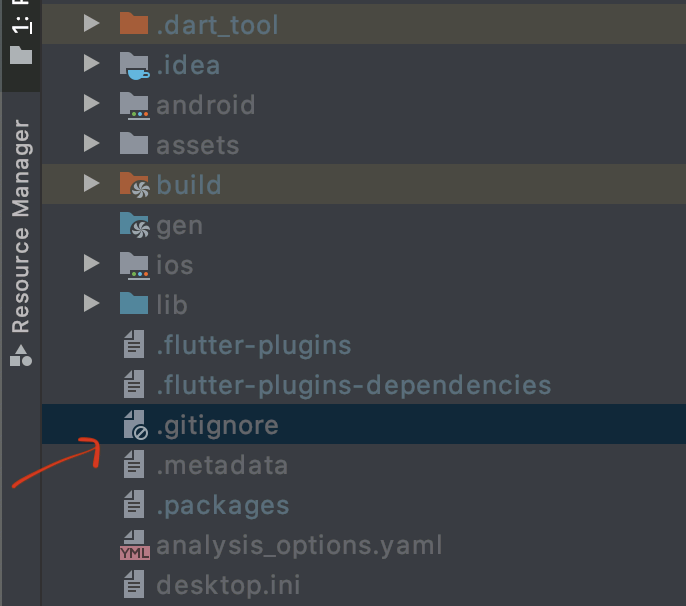Select the .metadata file
686x606 pixels.
click(222, 465)
